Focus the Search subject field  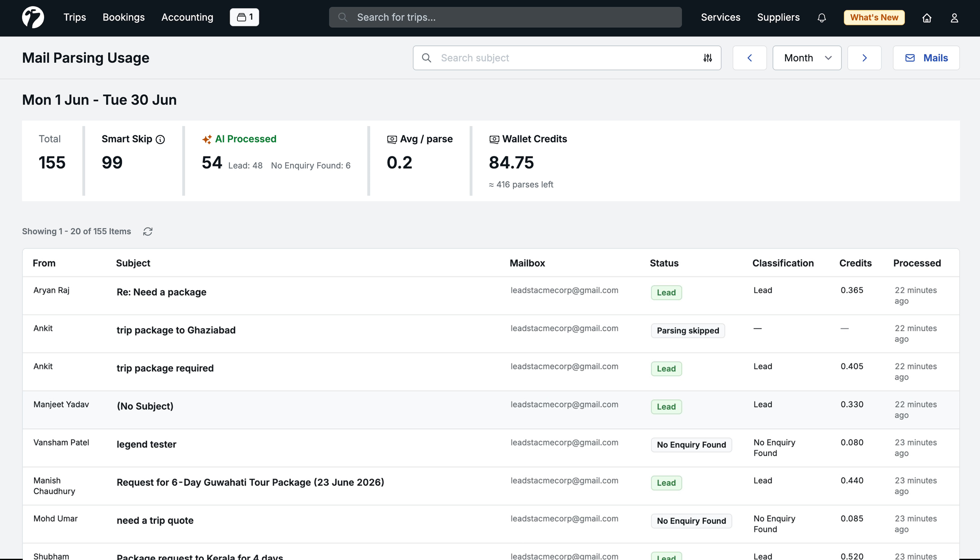(x=566, y=58)
